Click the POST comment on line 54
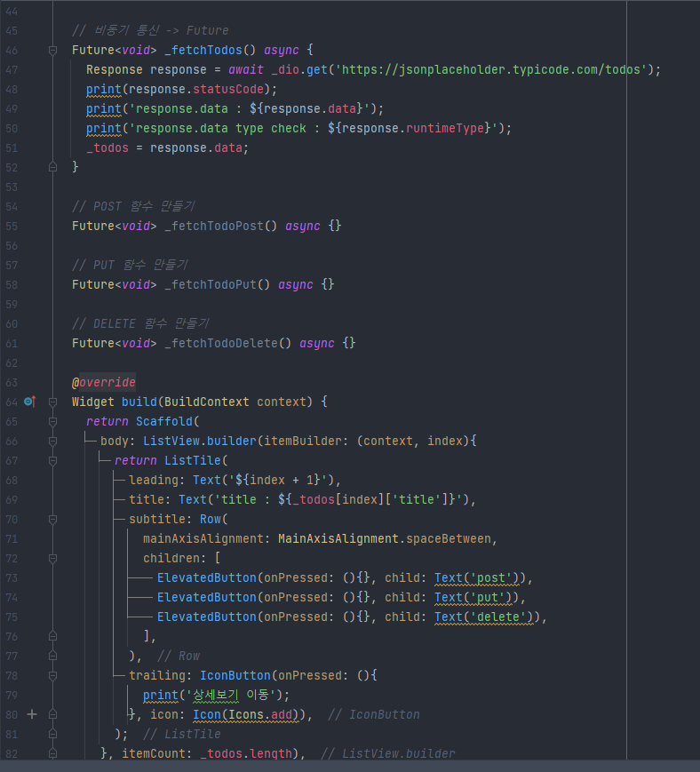Image resolution: width=700 pixels, height=772 pixels. pos(133,206)
